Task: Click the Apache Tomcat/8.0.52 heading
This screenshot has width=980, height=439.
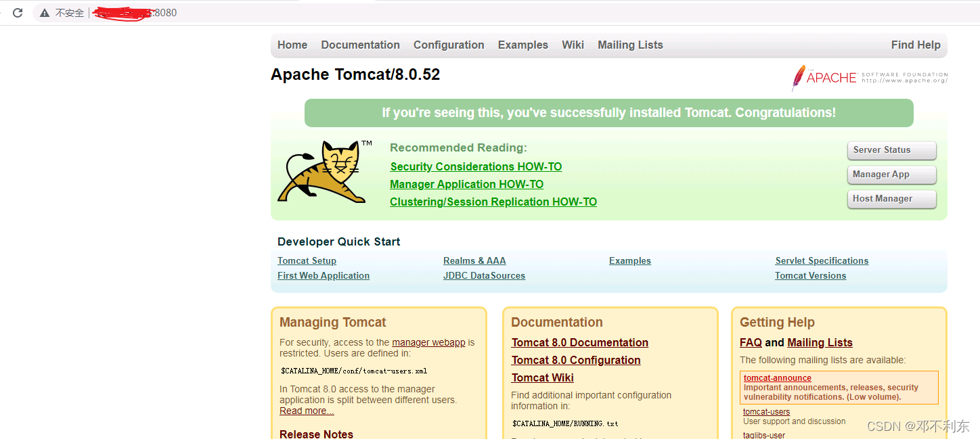Action: click(x=355, y=75)
